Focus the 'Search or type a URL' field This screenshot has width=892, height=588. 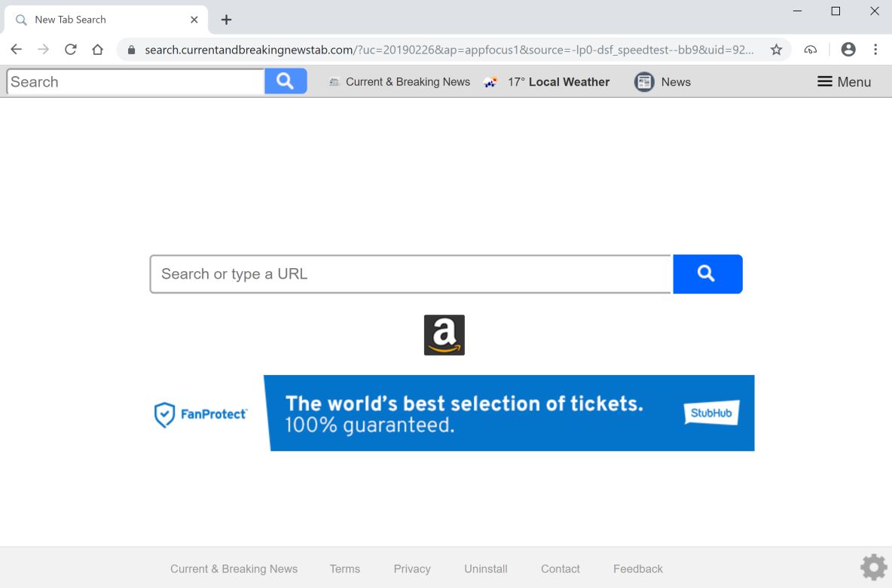pyautogui.click(x=411, y=274)
